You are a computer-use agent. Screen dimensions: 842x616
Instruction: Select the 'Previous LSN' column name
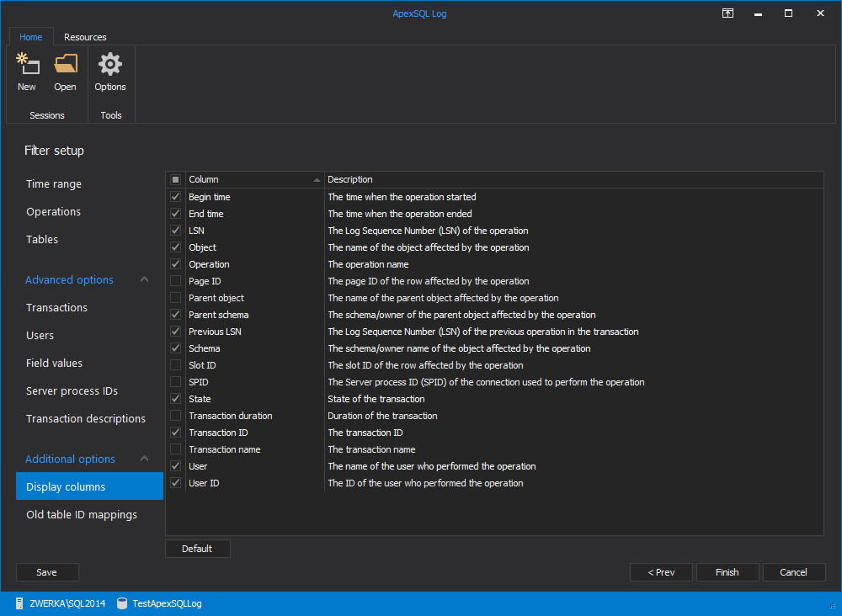(x=215, y=332)
